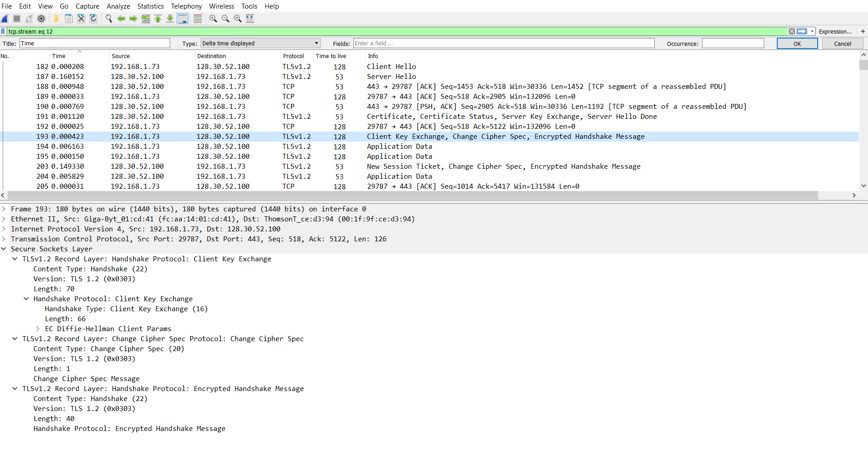Cancel the column edit
This screenshot has height=465, width=868.
coord(843,44)
